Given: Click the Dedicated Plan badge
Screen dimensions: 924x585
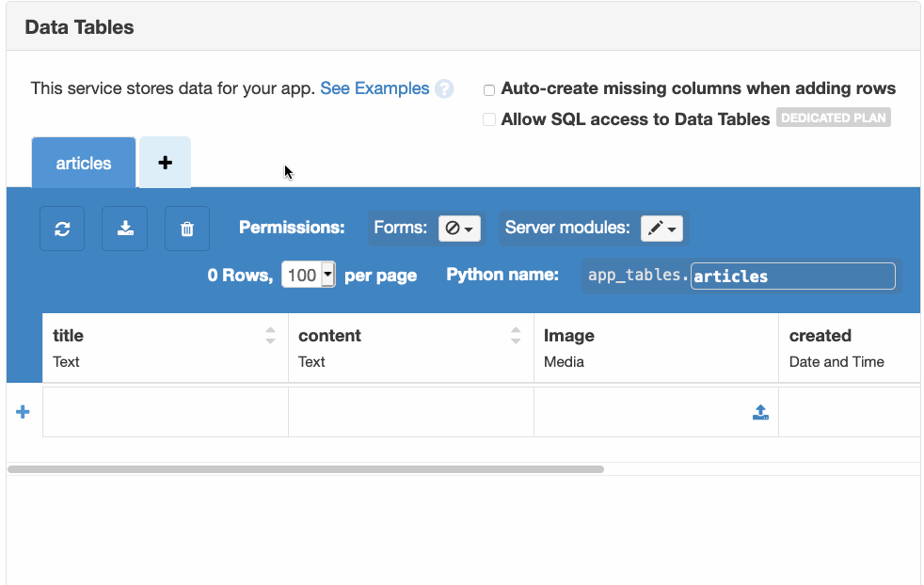Looking at the screenshot, I should [833, 119].
